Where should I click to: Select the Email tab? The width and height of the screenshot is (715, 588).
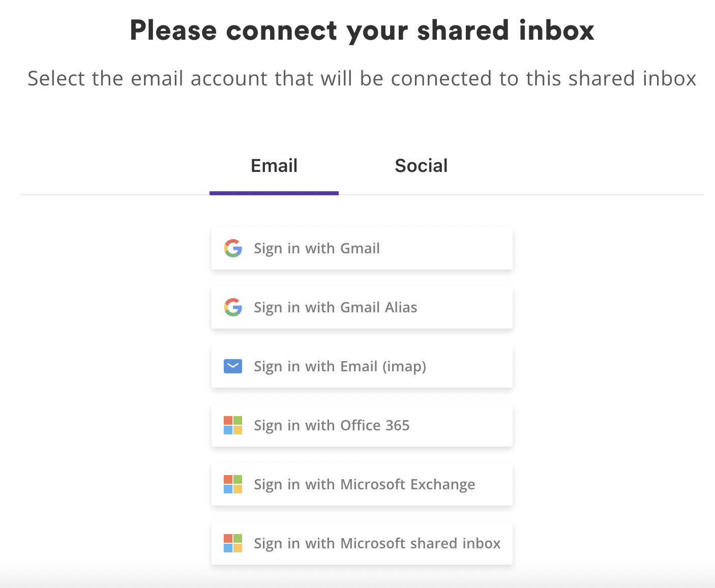tap(274, 166)
